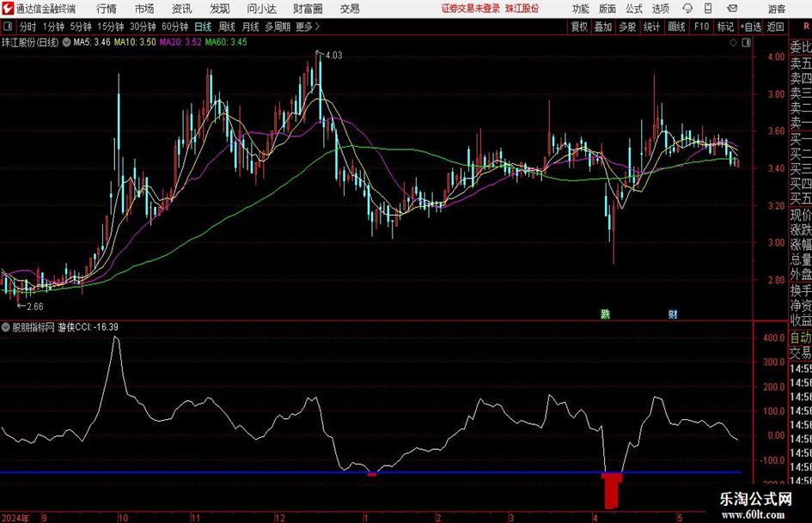Screen dimensions: 812x523
Task: Open the 交易 menu
Action: coord(350,9)
